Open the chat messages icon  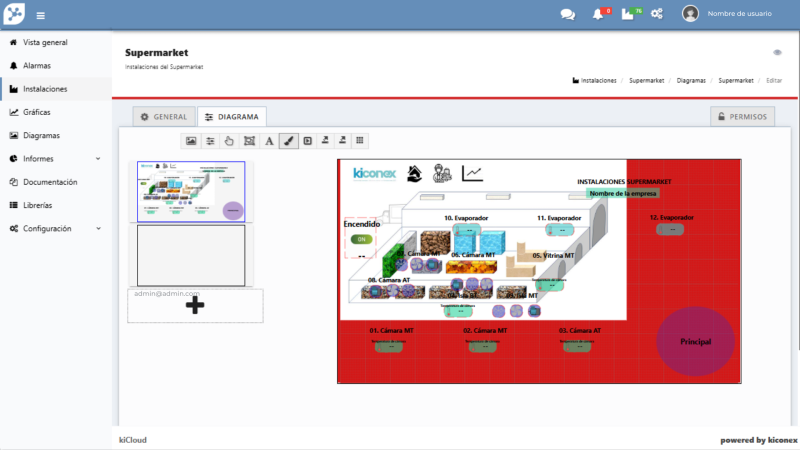coord(567,14)
